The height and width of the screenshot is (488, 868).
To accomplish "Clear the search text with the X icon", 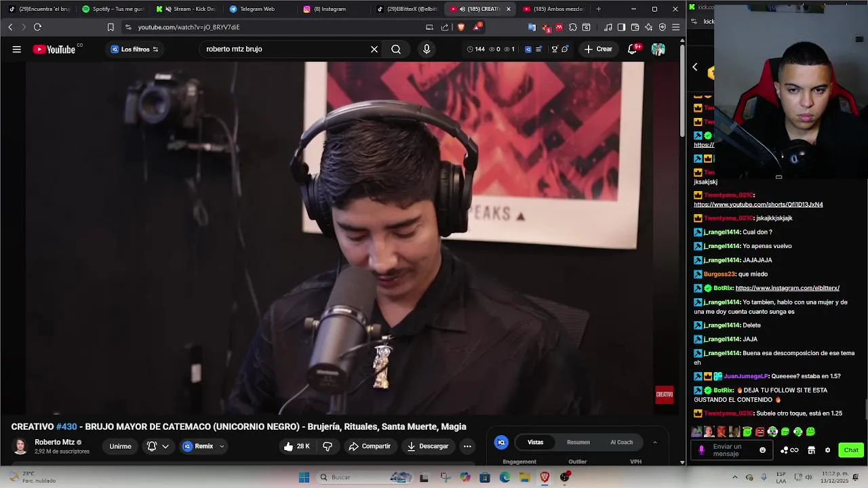I will coord(374,49).
